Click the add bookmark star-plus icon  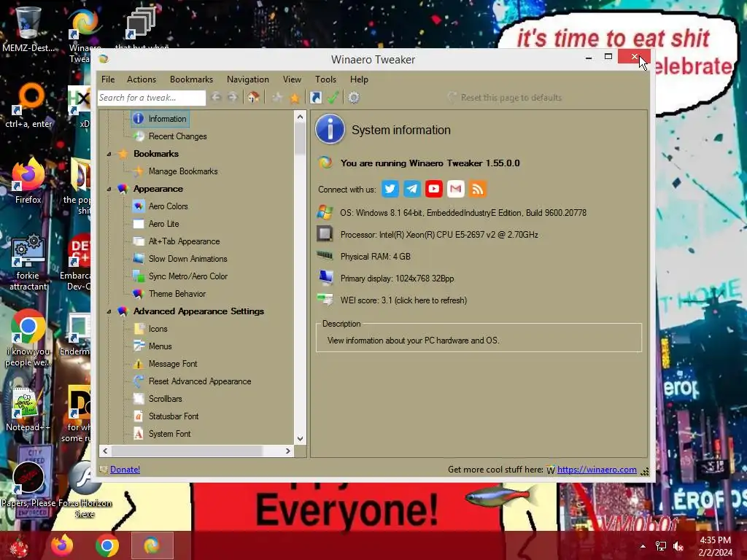pyautogui.click(x=276, y=98)
